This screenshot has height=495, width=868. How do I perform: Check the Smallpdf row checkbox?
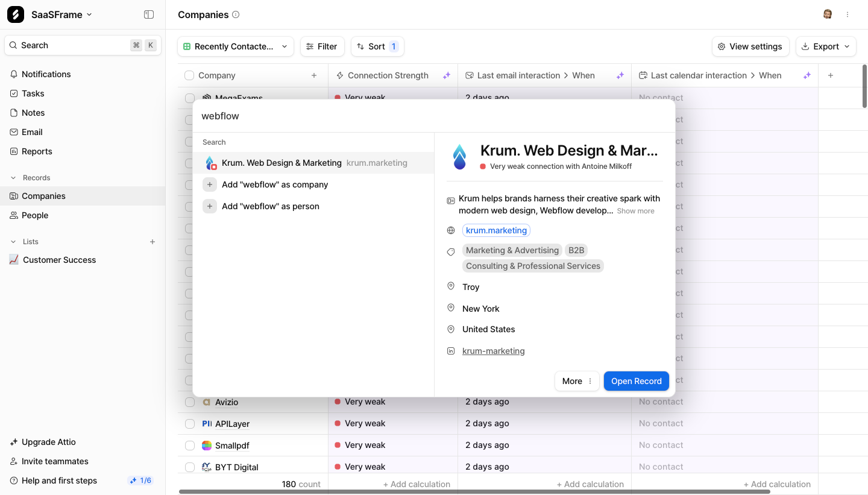pos(190,446)
